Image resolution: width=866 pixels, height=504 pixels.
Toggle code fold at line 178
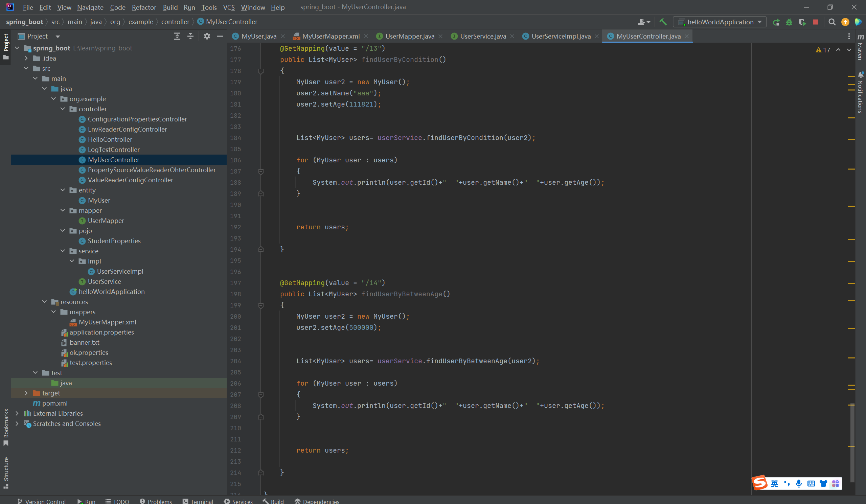pos(261,71)
